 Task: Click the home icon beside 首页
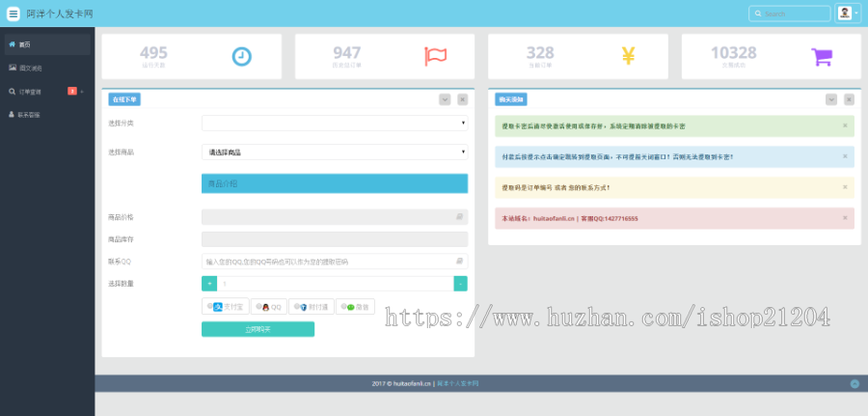(13, 44)
